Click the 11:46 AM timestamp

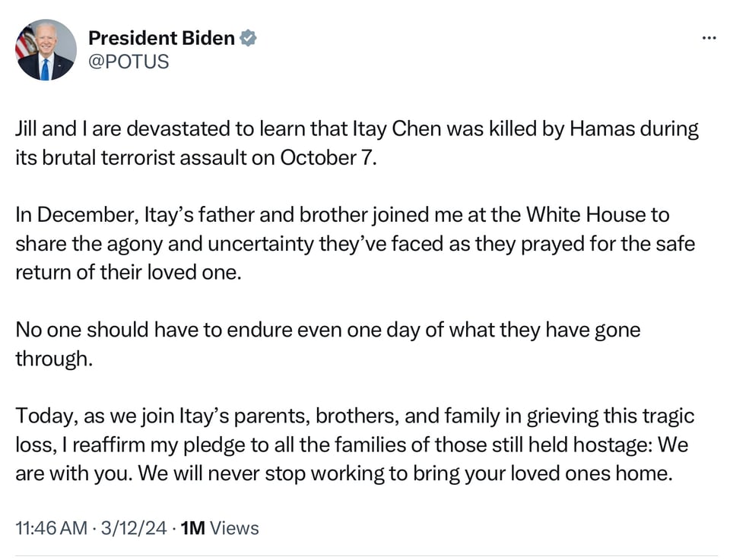point(51,528)
